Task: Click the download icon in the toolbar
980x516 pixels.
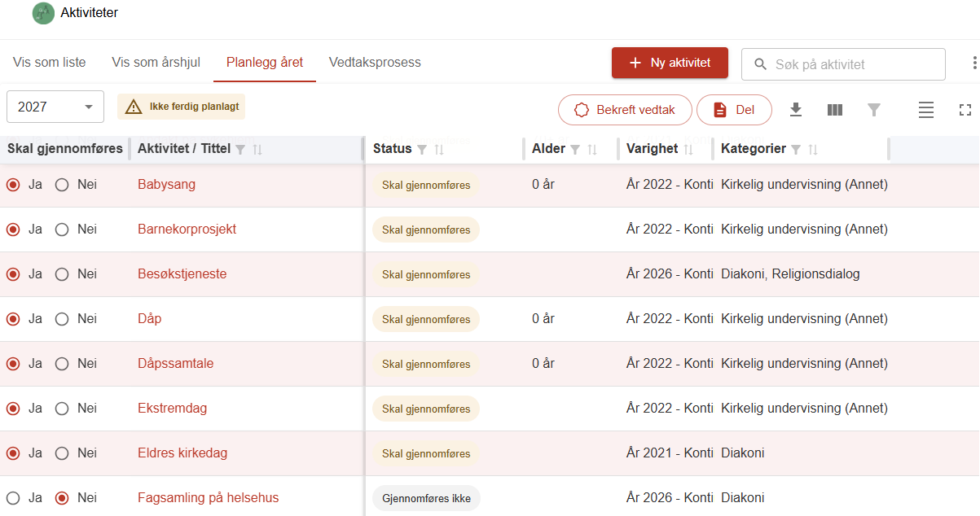Action: (x=796, y=110)
